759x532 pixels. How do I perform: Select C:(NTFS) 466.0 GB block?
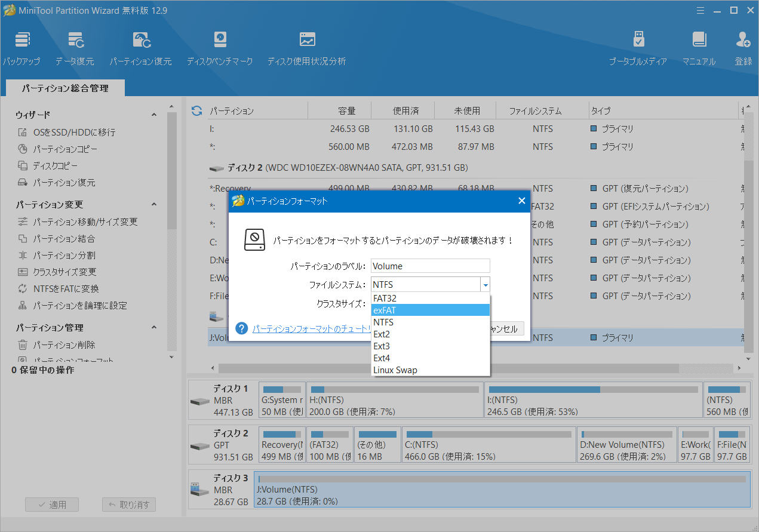[489, 445]
